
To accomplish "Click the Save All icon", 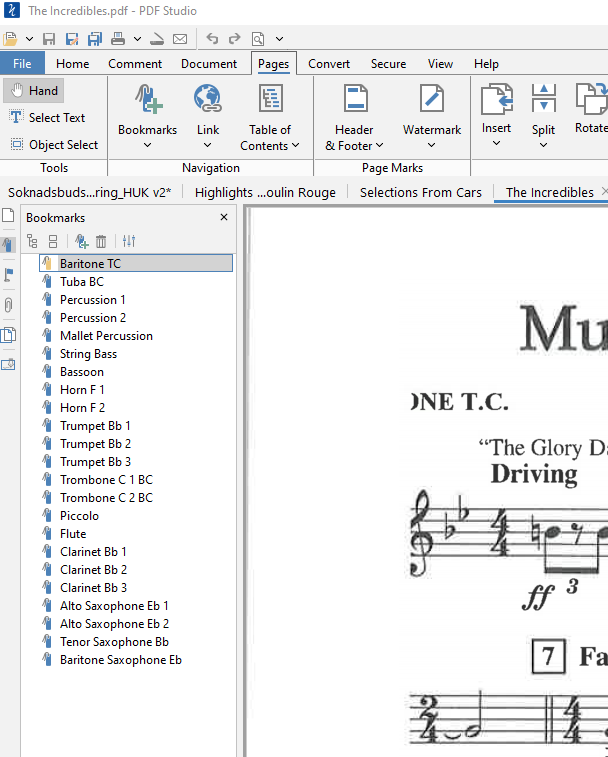I will (95, 39).
